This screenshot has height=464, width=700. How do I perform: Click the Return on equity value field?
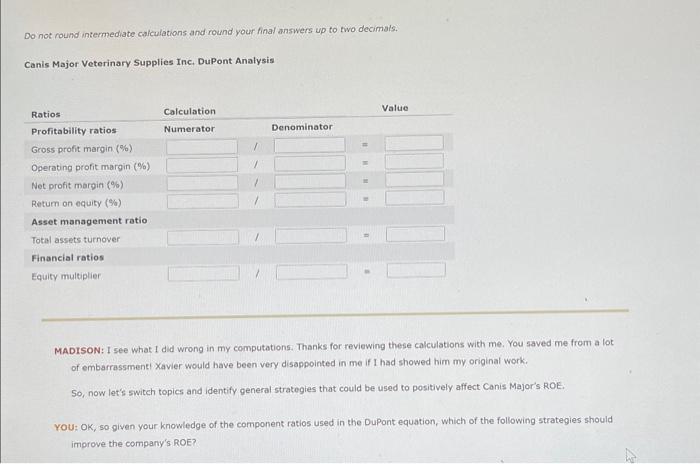coord(415,197)
